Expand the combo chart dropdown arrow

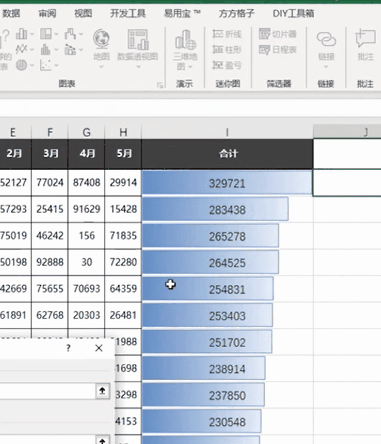(81, 50)
